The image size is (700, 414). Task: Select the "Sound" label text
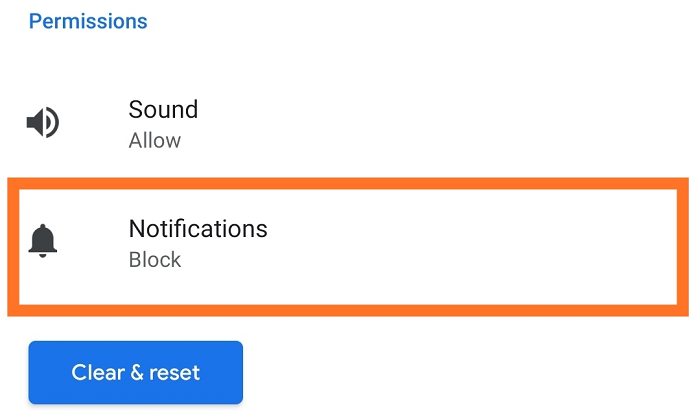[163, 109]
